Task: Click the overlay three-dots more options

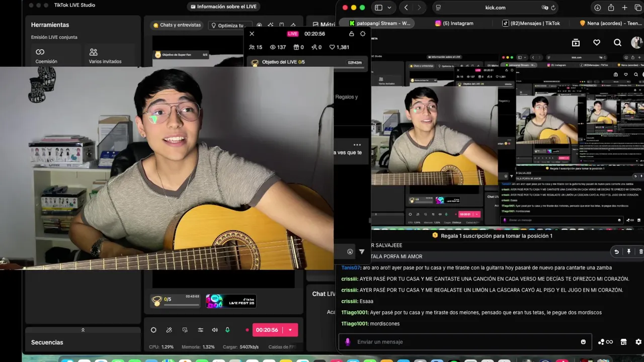Action: click(357, 145)
